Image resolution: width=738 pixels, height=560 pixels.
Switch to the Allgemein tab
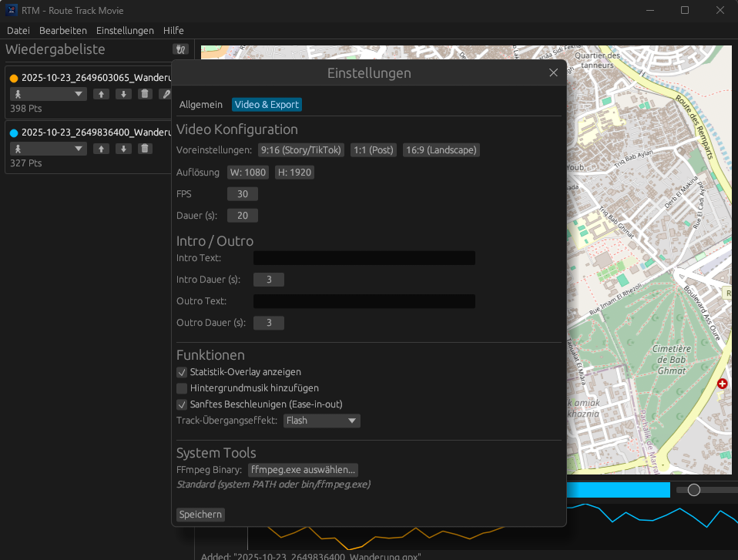coord(200,103)
